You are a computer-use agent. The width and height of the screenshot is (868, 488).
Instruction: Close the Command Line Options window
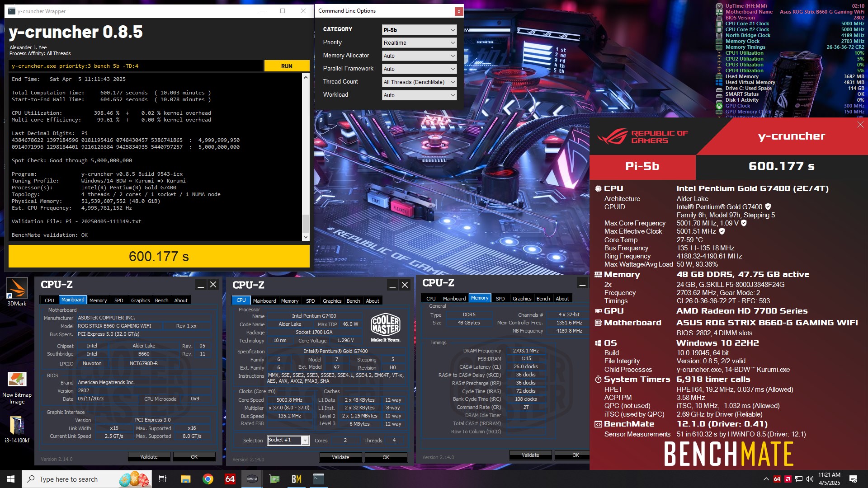tap(459, 11)
